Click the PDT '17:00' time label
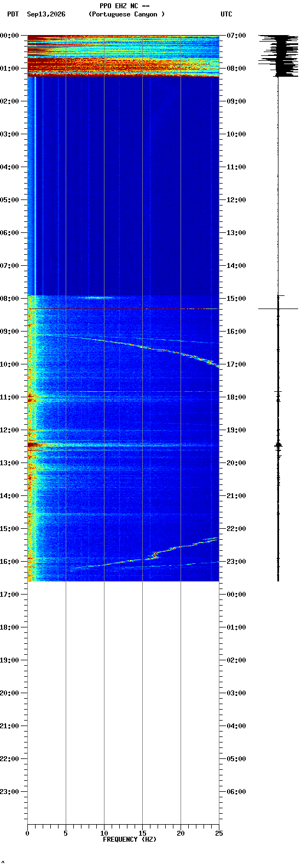 9,594
